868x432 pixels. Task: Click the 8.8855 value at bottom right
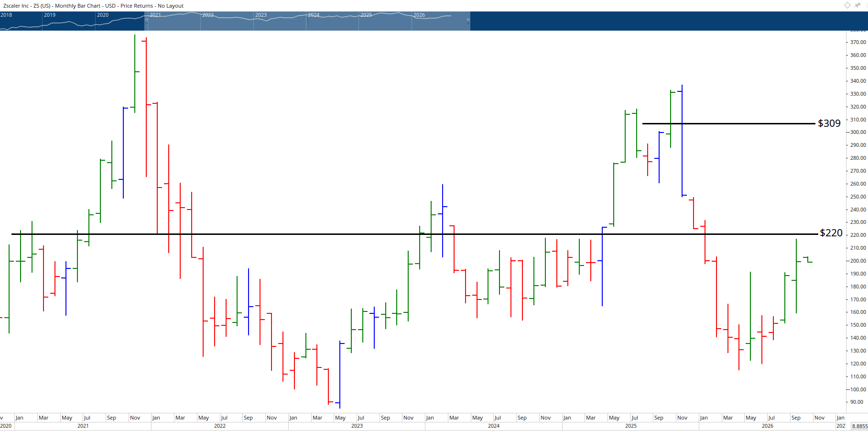click(859, 426)
